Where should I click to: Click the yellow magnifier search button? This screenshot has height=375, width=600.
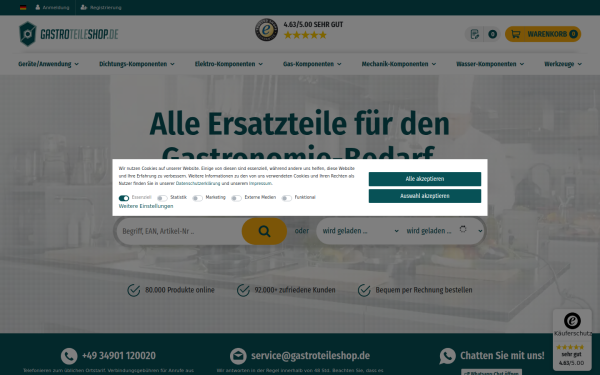pyautogui.click(x=264, y=231)
